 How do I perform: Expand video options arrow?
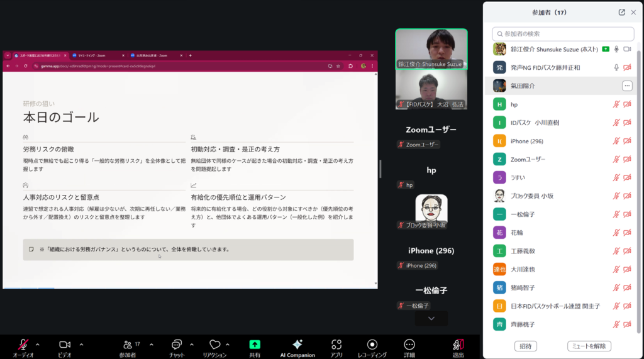pos(81,345)
